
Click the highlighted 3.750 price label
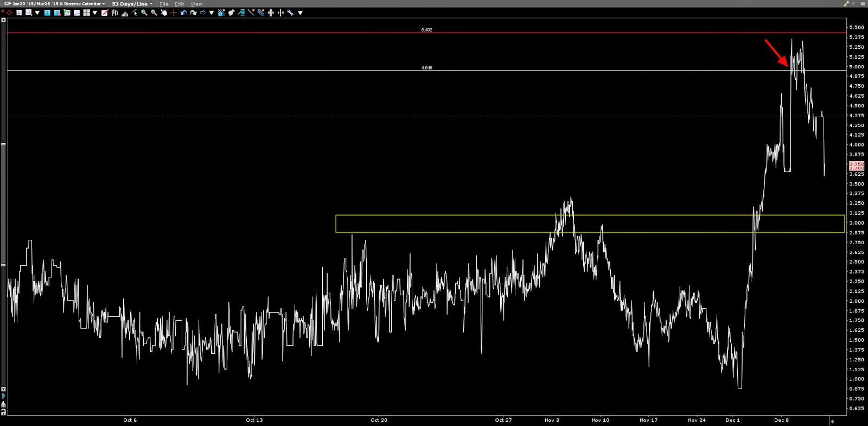click(x=857, y=164)
